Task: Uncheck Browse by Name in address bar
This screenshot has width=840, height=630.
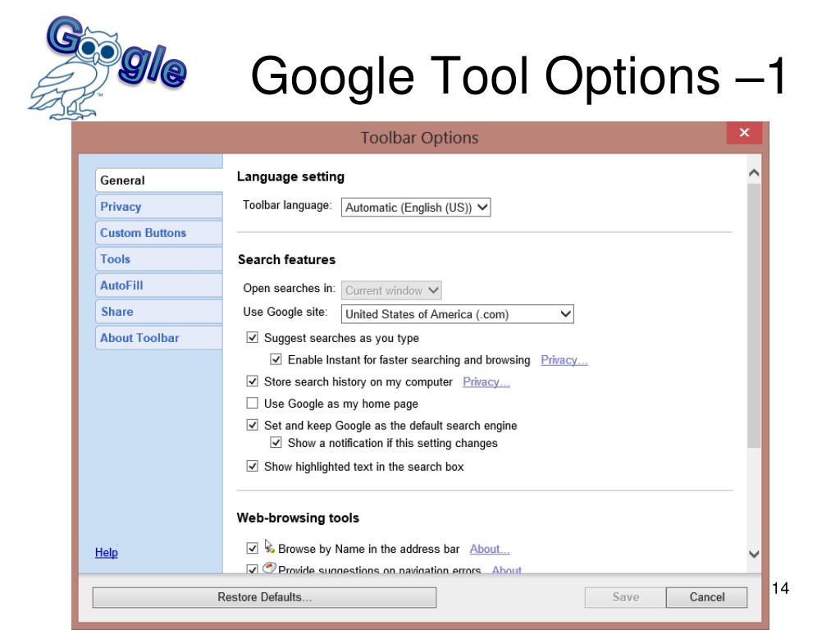Action: pos(253,548)
